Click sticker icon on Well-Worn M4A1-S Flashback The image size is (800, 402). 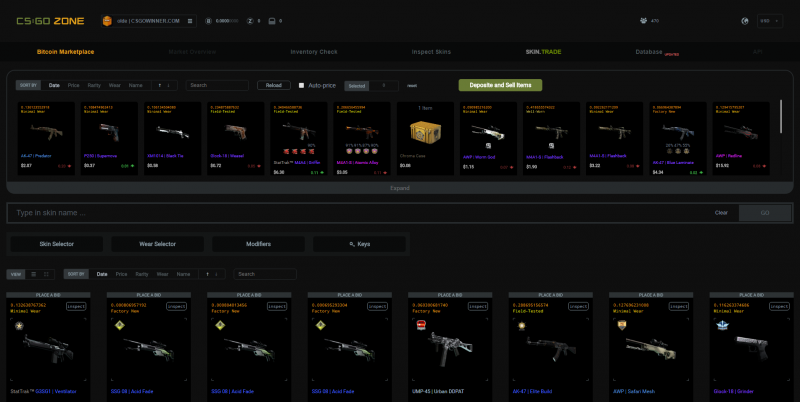click(551, 146)
